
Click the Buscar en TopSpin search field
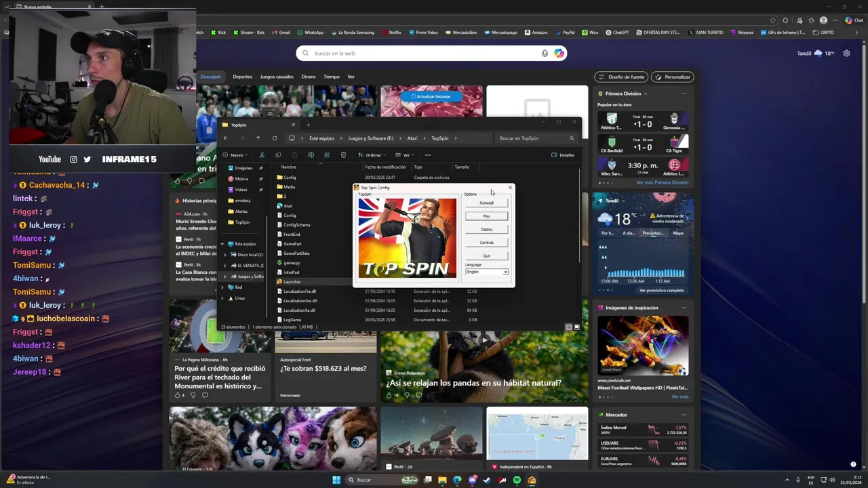(x=536, y=138)
